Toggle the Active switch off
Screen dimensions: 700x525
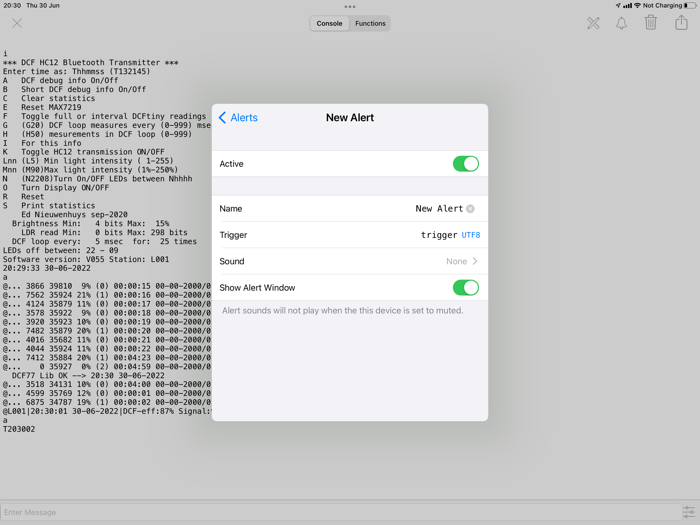[x=466, y=164]
